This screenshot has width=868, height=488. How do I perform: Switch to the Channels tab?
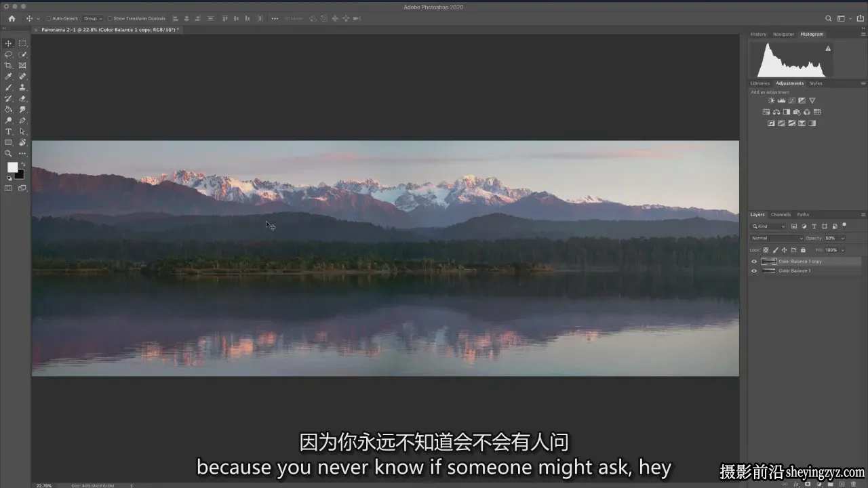781,215
